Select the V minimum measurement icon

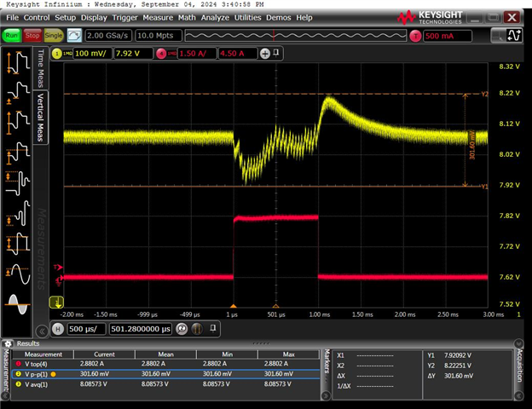pyautogui.click(x=18, y=92)
